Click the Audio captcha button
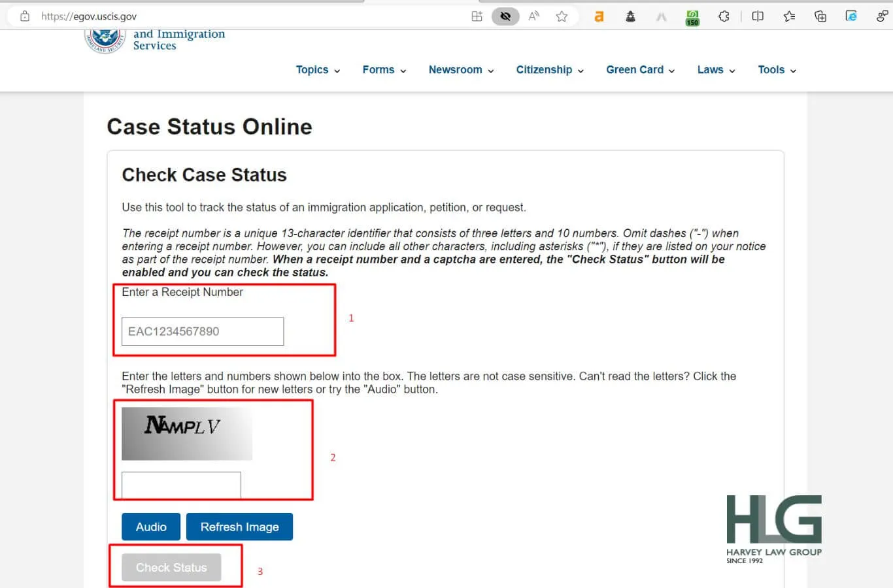This screenshot has height=588, width=893. [x=151, y=527]
